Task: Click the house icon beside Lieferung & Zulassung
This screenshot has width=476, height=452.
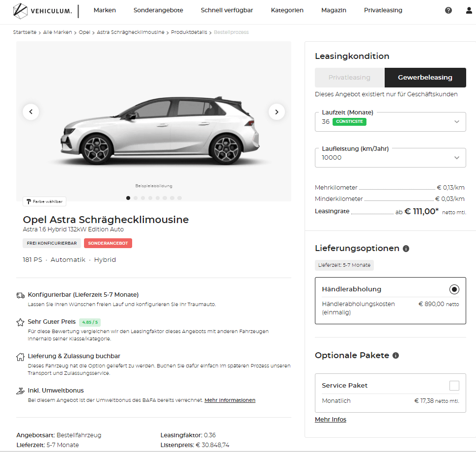Action: 20,357
